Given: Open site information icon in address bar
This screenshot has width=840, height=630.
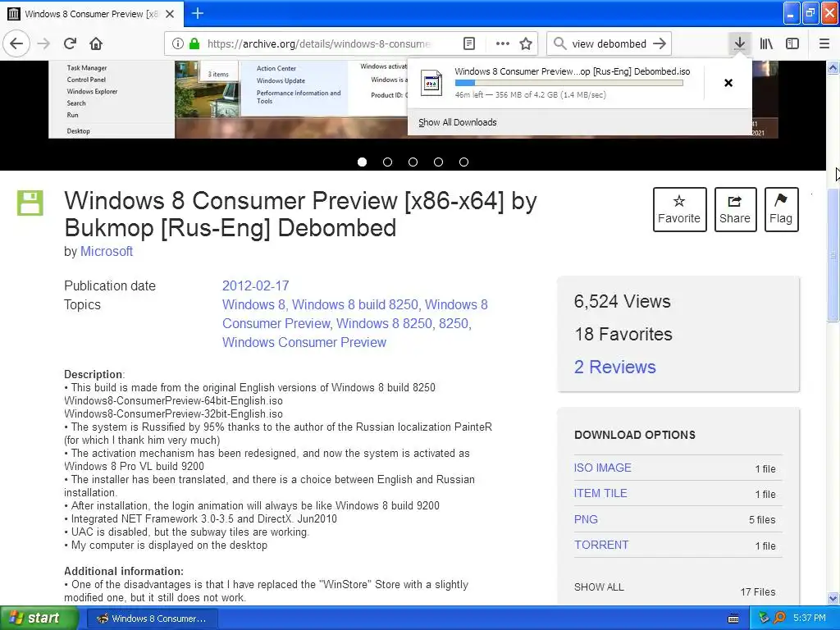Looking at the screenshot, I should point(178,43).
